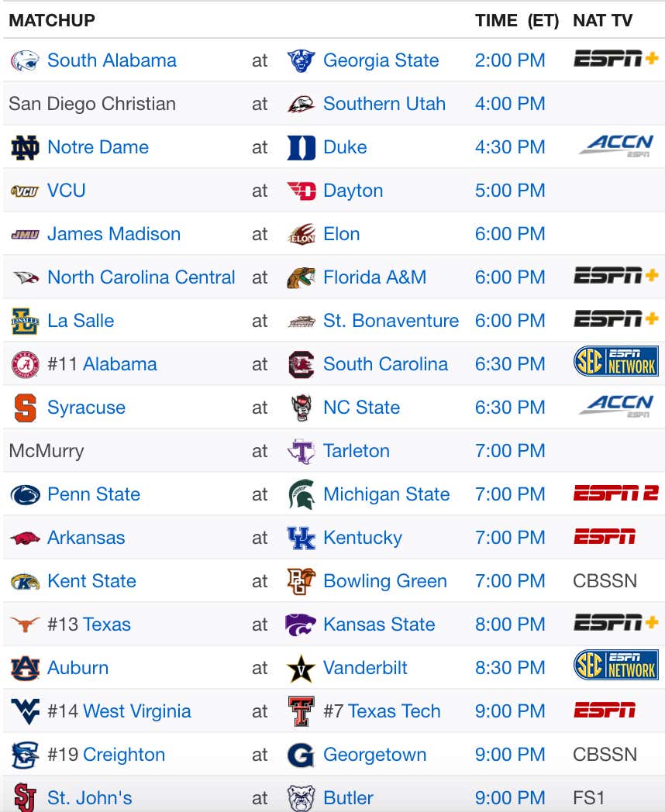
Task: Select the West Virginia team link
Action: click(136, 711)
